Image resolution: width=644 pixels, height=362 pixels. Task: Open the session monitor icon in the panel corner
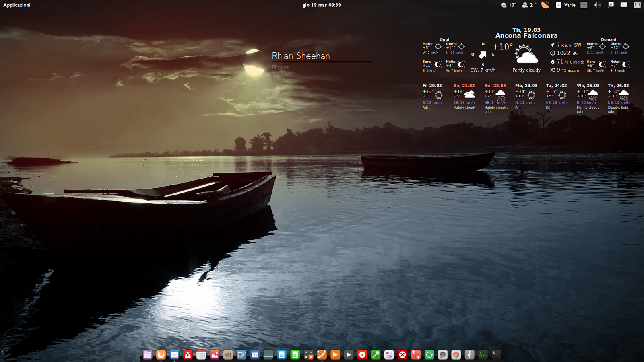[x=637, y=5]
